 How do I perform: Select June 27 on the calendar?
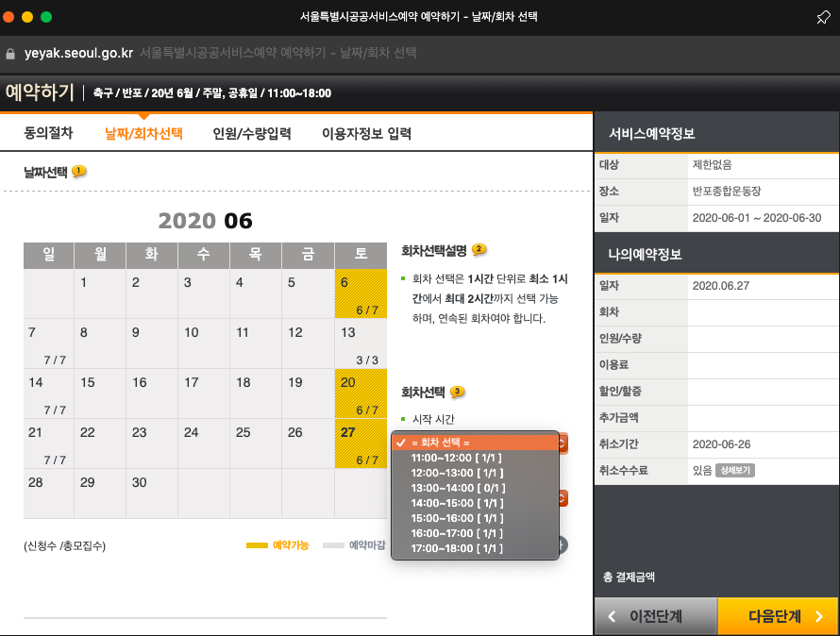point(361,444)
